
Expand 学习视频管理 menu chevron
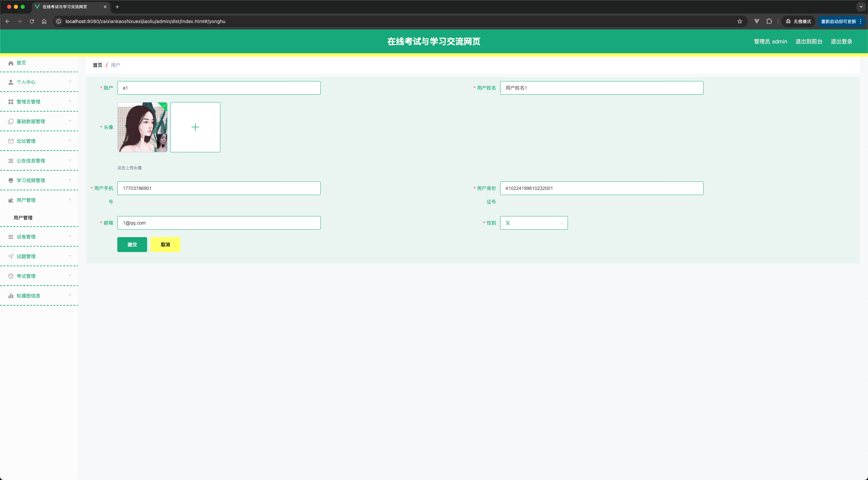70,180
